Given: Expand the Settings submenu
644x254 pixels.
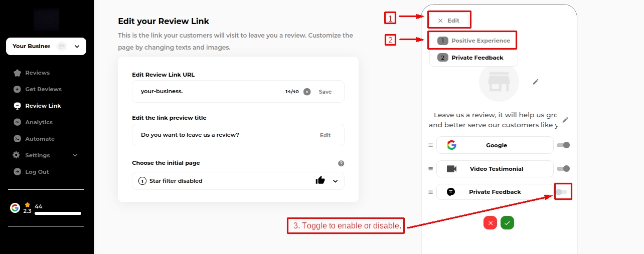Looking at the screenshot, I should point(75,155).
